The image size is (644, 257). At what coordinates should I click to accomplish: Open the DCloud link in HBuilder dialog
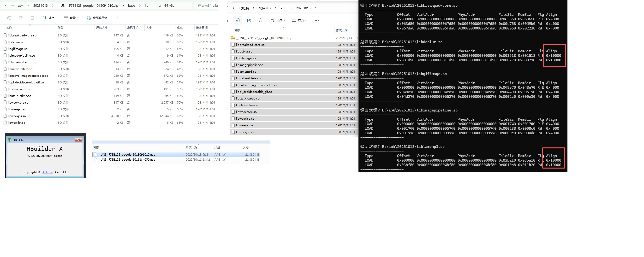coord(47,172)
